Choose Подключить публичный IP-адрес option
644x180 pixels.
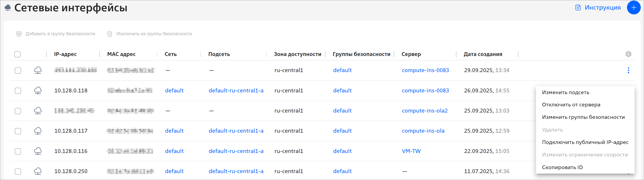tap(585, 142)
